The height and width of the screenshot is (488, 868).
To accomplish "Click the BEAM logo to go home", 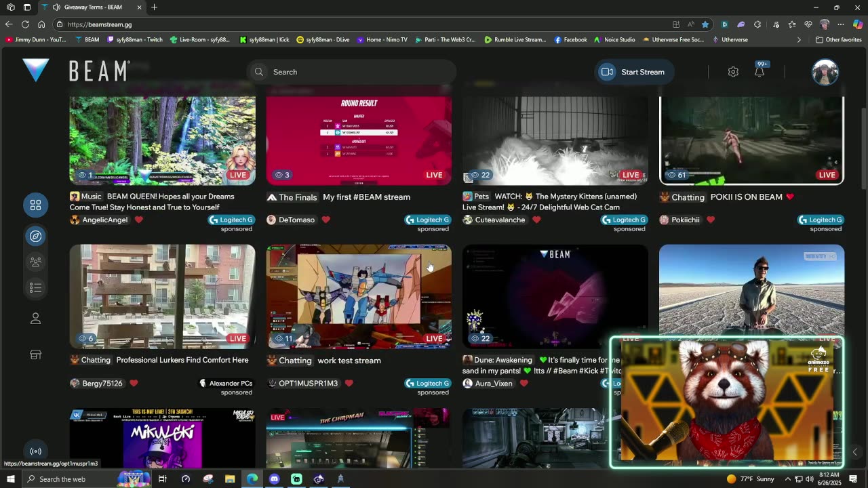I will pos(76,71).
